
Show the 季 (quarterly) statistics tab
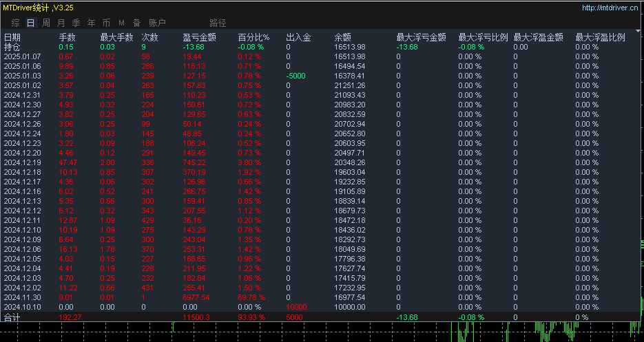click(x=76, y=23)
